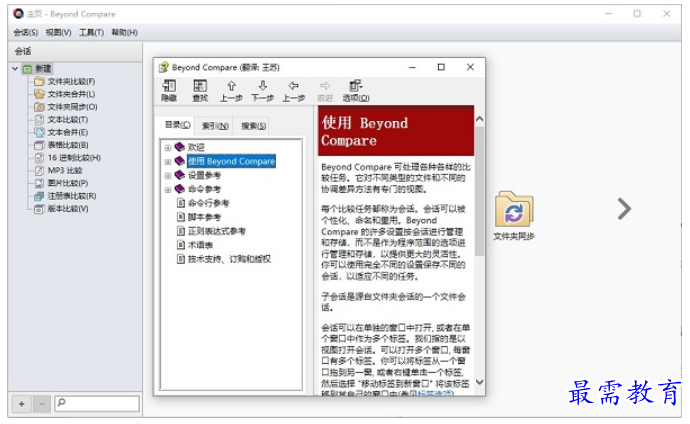Expand the 欢迎 help book node
Image resolution: width=690 pixels, height=424 pixels.
pos(168,148)
